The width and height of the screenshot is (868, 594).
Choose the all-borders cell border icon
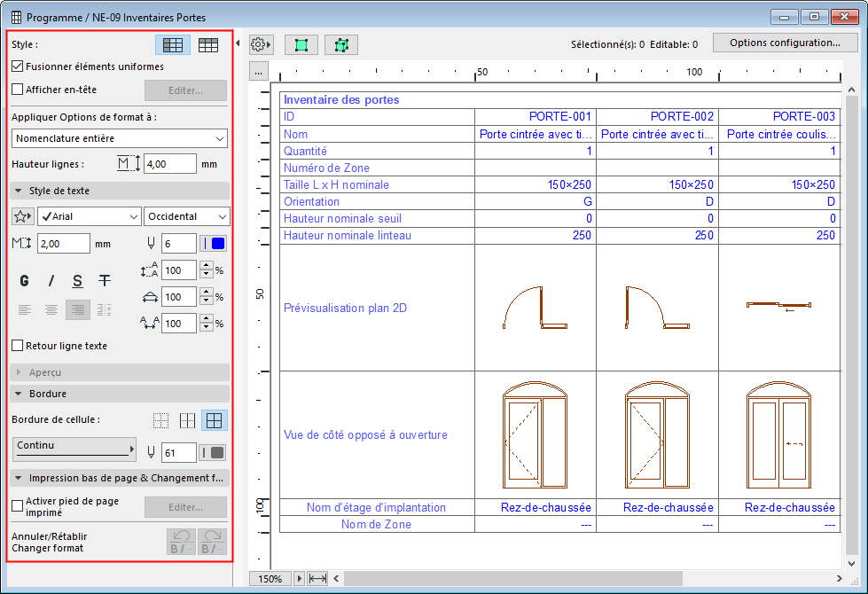[x=214, y=420]
